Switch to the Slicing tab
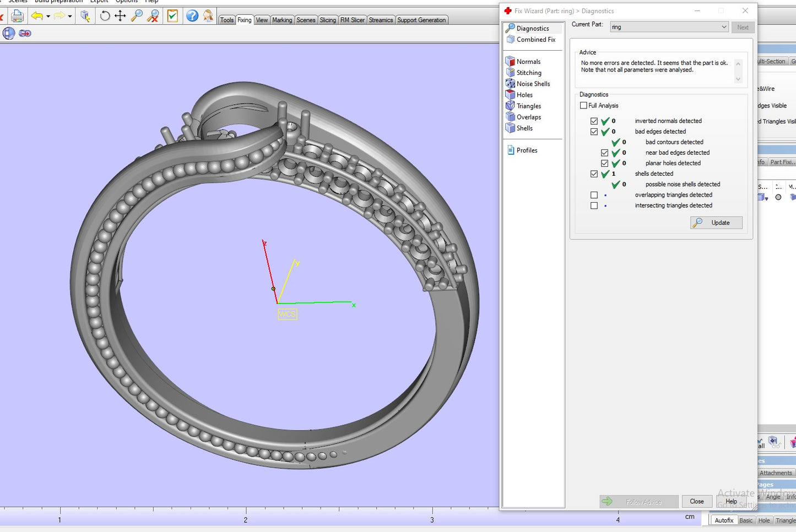The image size is (796, 532). 328,20
